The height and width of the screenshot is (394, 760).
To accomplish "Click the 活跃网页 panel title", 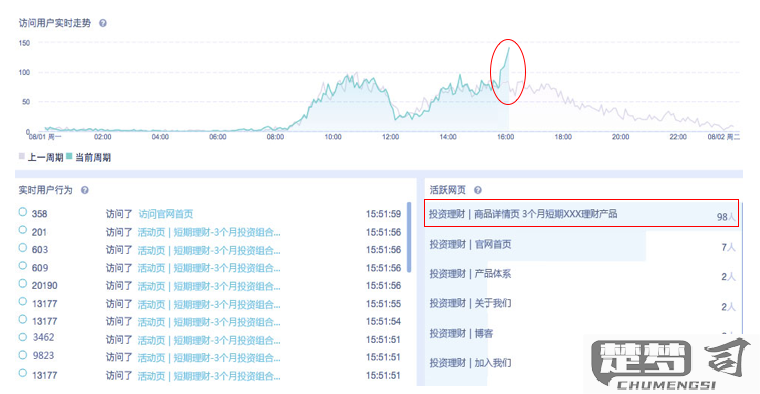I will [448, 190].
